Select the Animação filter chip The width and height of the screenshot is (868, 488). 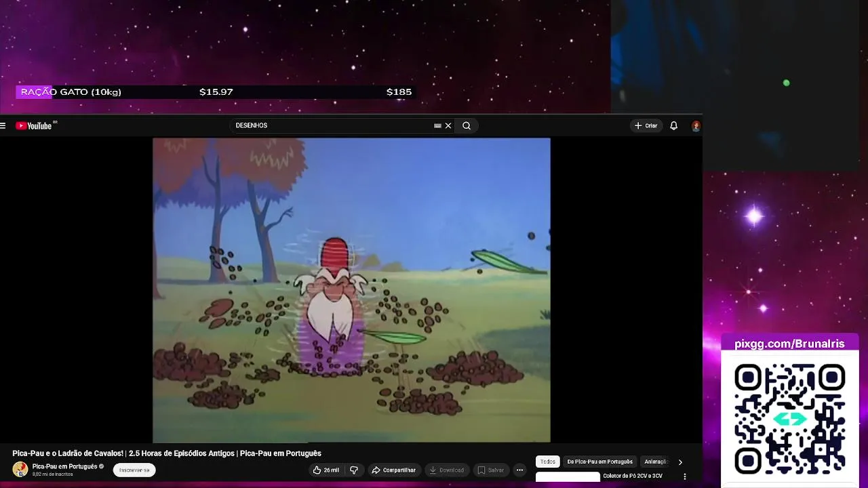(x=656, y=462)
